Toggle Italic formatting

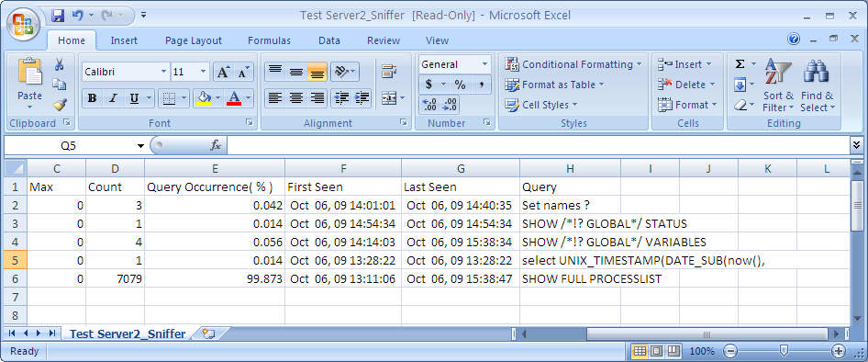(x=113, y=98)
